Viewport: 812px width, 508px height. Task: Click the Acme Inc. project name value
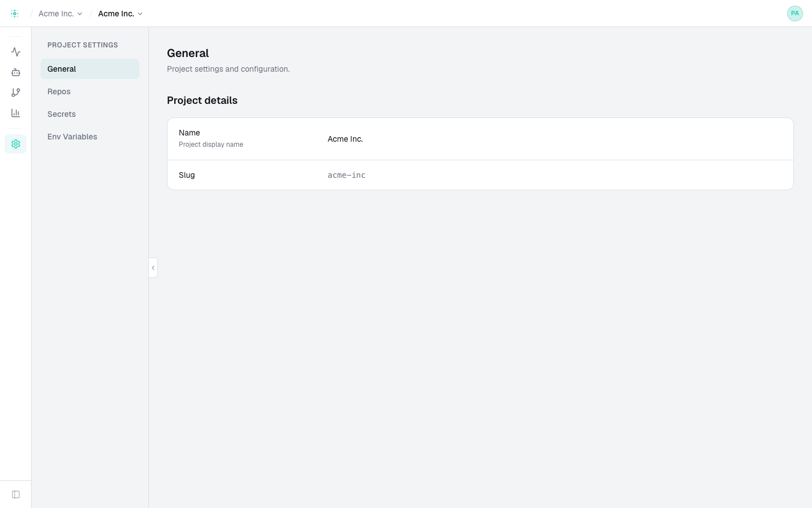pos(345,139)
